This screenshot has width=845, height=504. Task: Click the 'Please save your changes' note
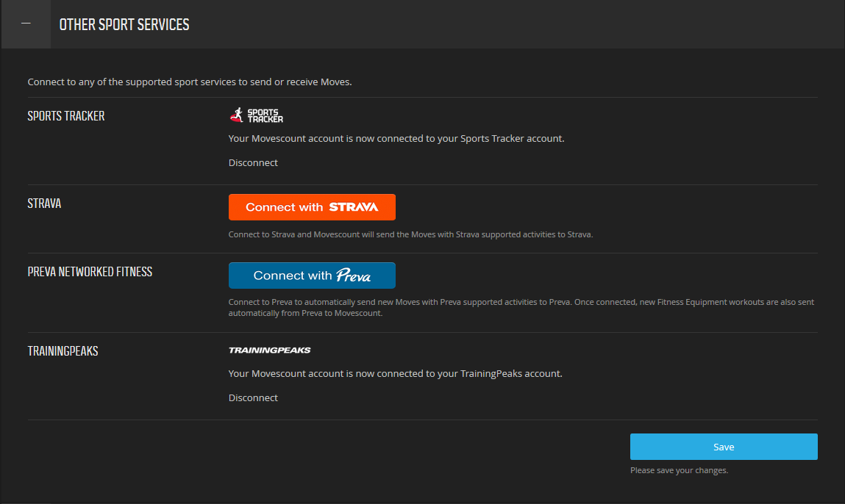click(679, 470)
